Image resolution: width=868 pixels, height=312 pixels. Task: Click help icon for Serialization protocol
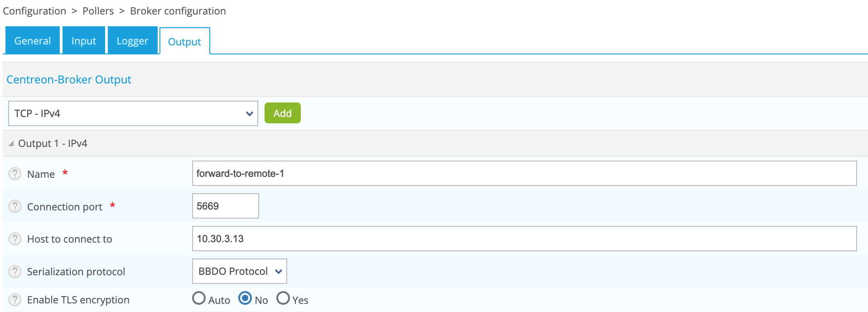tap(15, 272)
